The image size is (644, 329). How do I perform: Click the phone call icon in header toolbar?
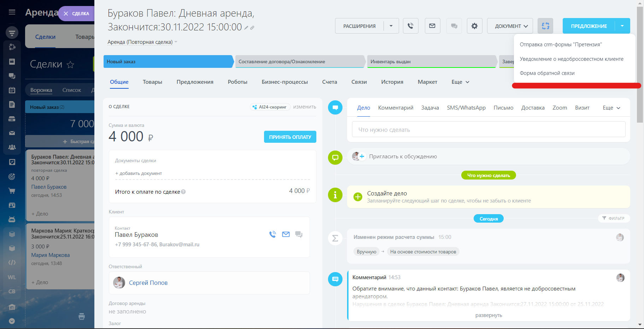click(x=410, y=26)
